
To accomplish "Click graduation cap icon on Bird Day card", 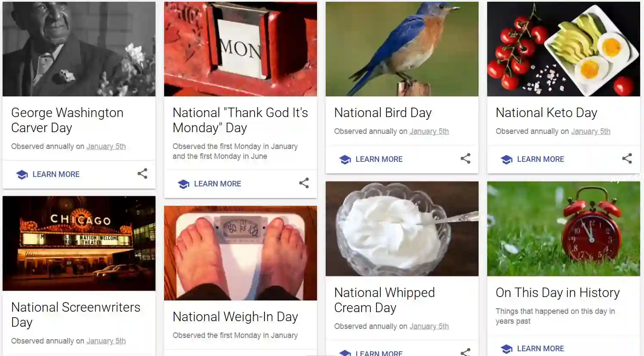I will click(345, 159).
